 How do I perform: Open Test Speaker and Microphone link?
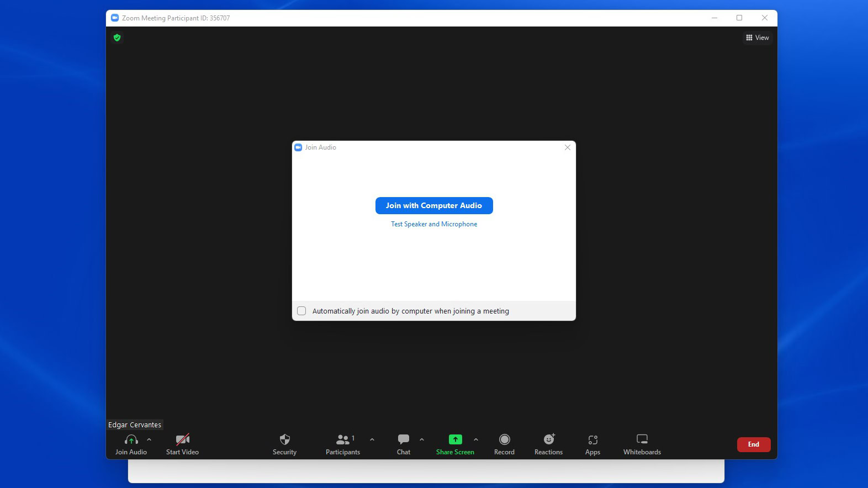(434, 224)
